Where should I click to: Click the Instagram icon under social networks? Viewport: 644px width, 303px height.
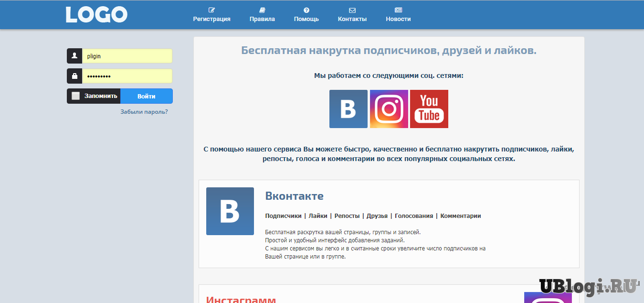click(x=389, y=109)
